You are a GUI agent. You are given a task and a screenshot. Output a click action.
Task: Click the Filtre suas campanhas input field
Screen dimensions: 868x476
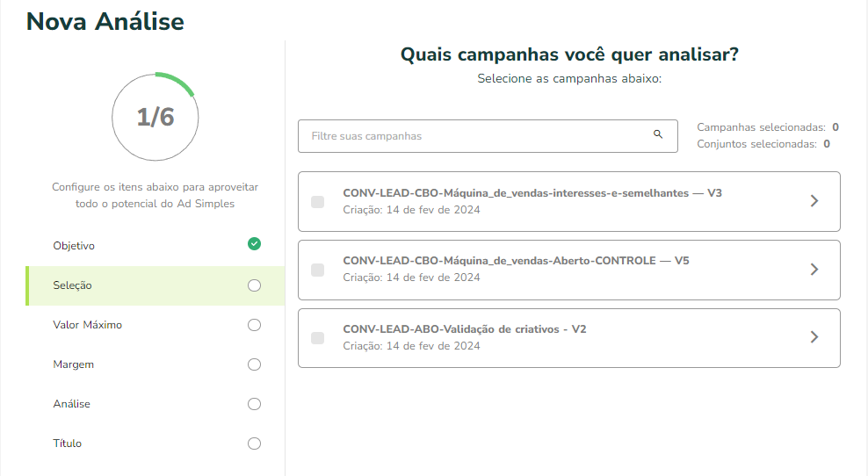tap(474, 136)
